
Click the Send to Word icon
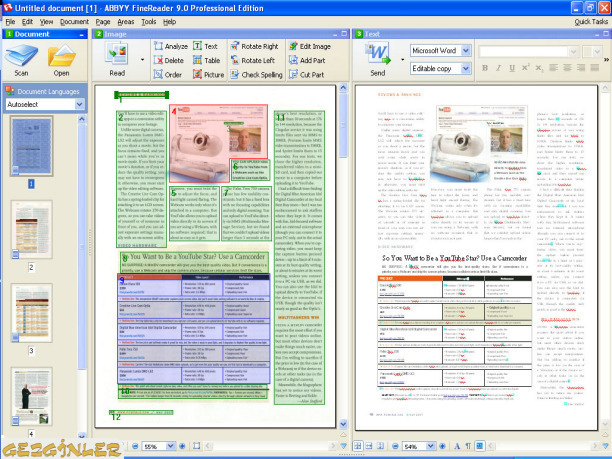[x=377, y=54]
